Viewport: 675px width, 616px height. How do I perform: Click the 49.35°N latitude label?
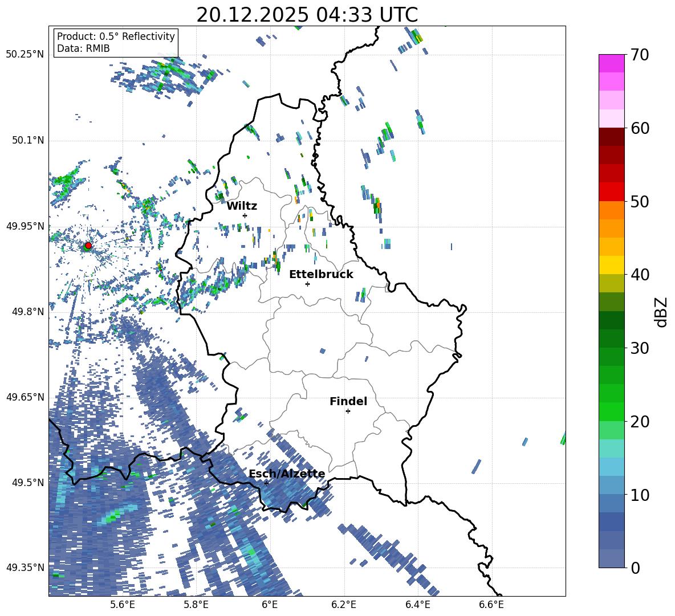tap(25, 568)
